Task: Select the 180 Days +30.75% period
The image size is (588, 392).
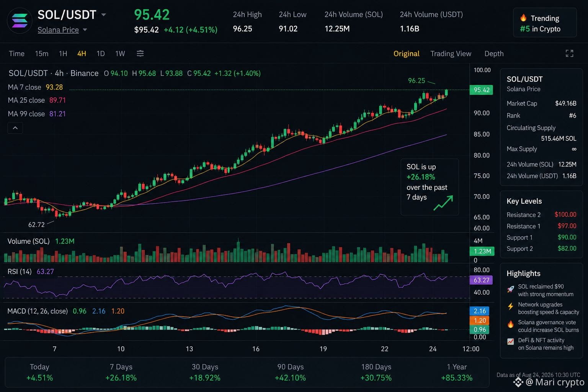Action: point(376,372)
